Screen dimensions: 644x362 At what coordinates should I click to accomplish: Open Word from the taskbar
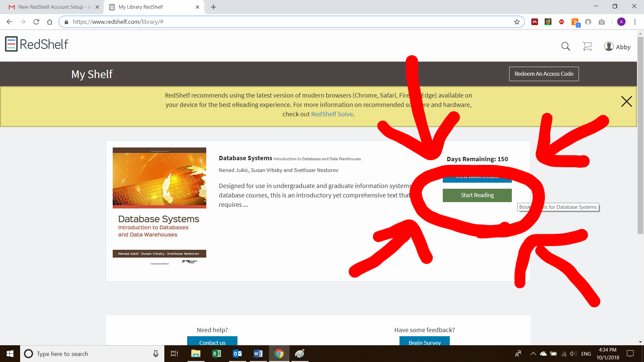[258, 354]
